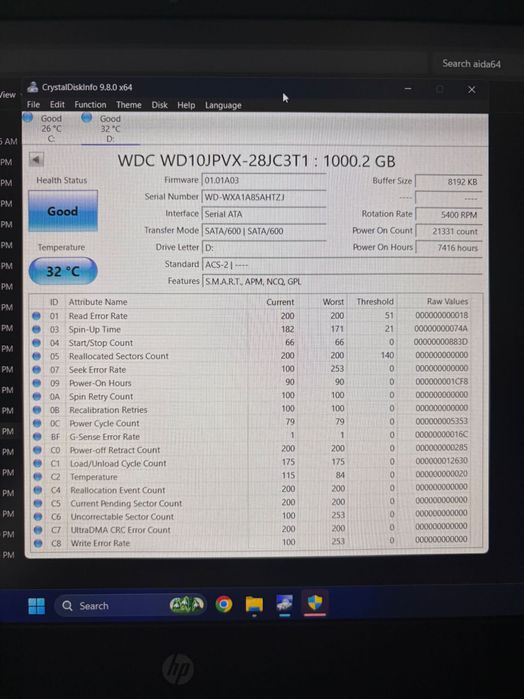Click the Transfer Mode SATA/600 field

point(264,231)
